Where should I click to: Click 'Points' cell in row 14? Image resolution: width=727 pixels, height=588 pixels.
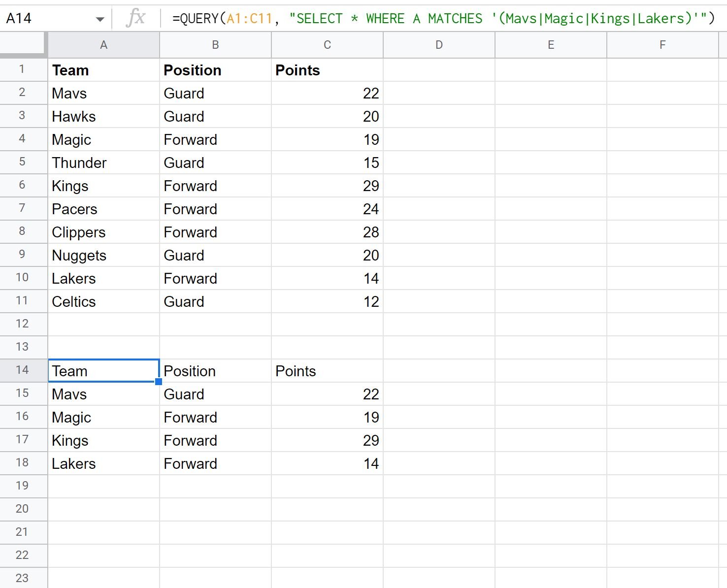click(x=327, y=371)
